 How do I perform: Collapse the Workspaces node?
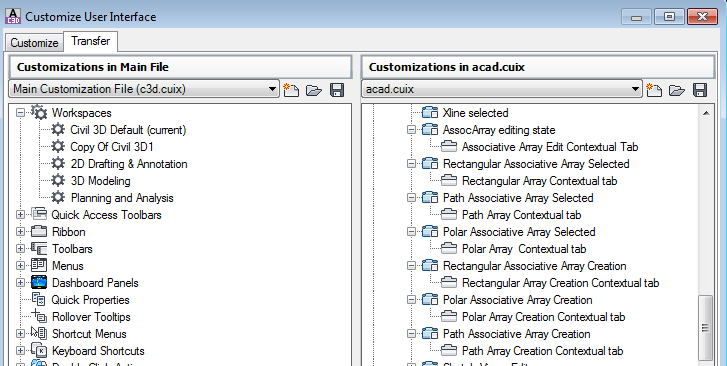coord(20,113)
